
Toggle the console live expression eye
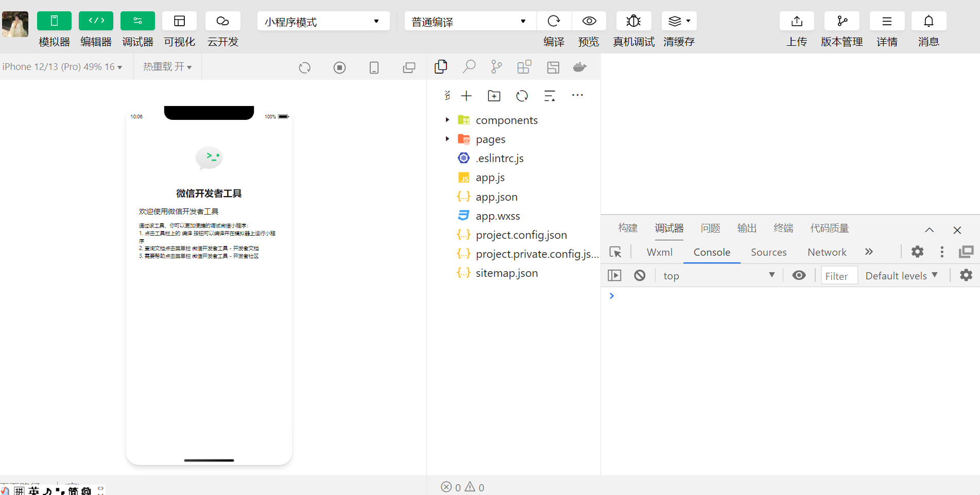coord(799,275)
